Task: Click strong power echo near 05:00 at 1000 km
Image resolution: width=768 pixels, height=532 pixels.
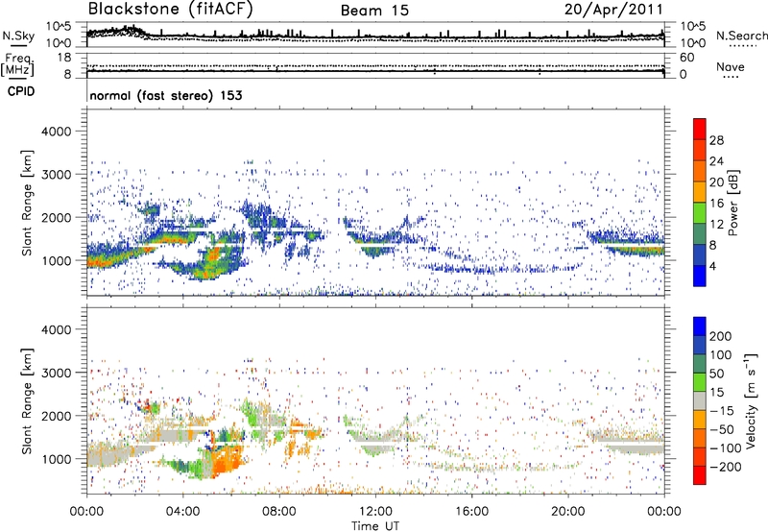Action: tap(212, 255)
